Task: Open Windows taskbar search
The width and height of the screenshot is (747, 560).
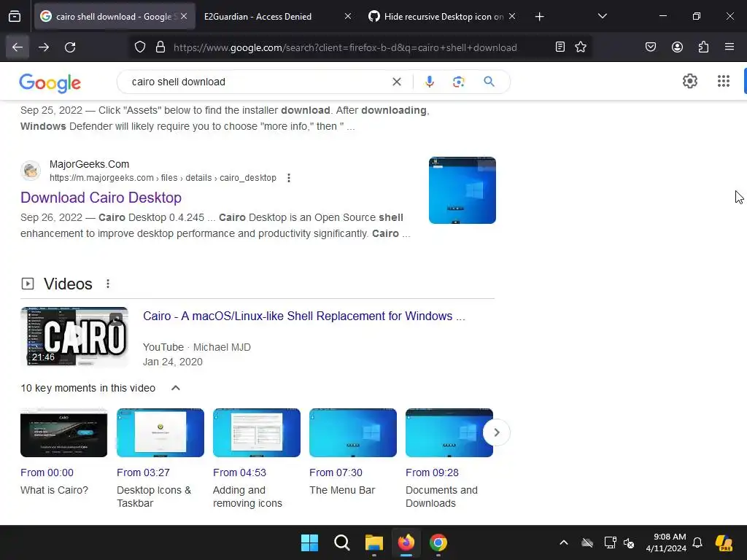Action: point(341,542)
